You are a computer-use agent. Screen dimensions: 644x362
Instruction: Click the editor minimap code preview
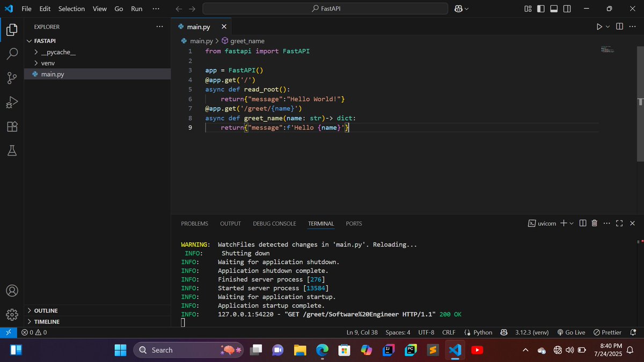point(607,49)
